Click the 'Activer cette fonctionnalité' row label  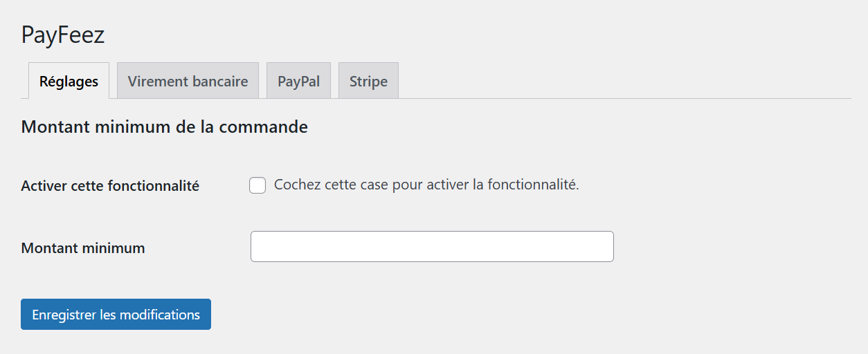coord(110,186)
